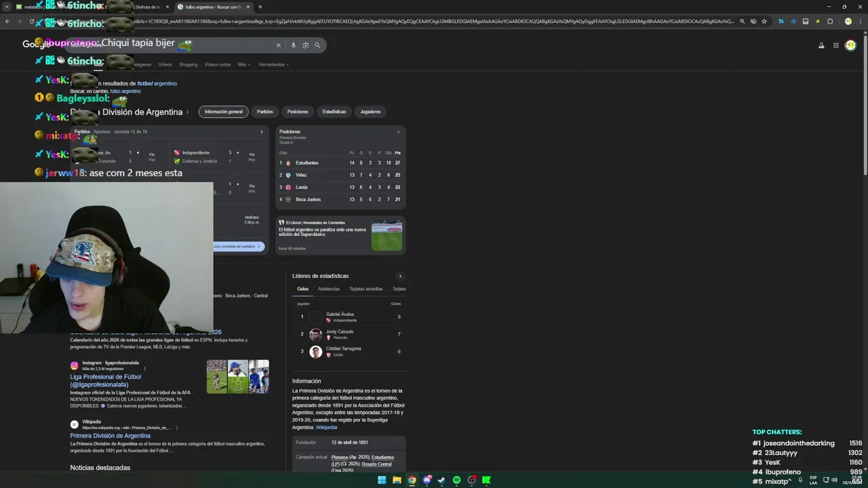This screenshot has height=488, width=868.
Task: Open Discord from the taskbar
Action: tap(427, 480)
